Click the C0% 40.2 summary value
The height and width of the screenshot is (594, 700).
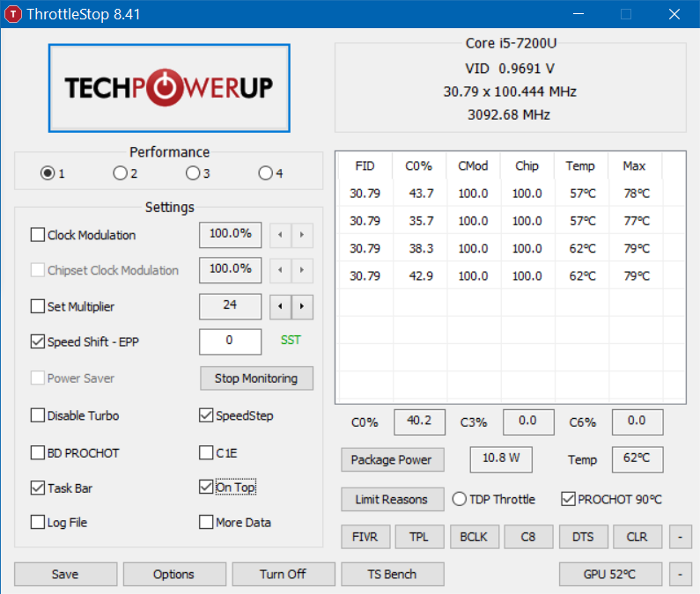click(x=420, y=422)
